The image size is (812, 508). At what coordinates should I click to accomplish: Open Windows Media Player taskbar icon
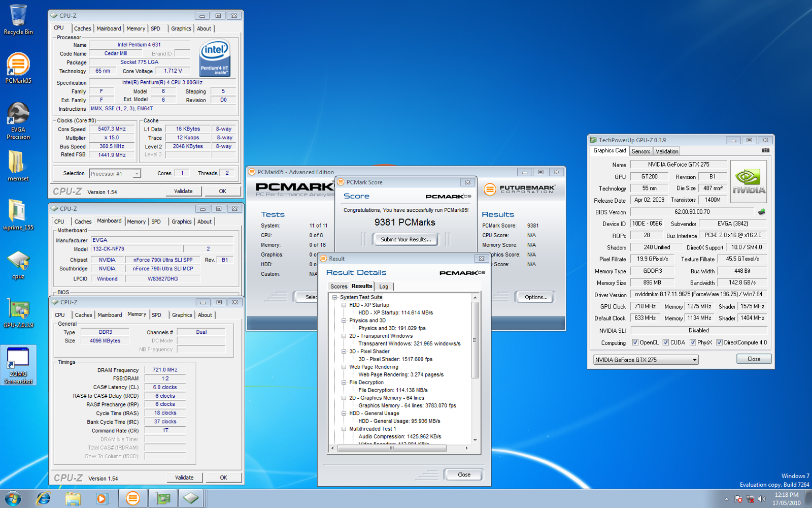coord(101,498)
